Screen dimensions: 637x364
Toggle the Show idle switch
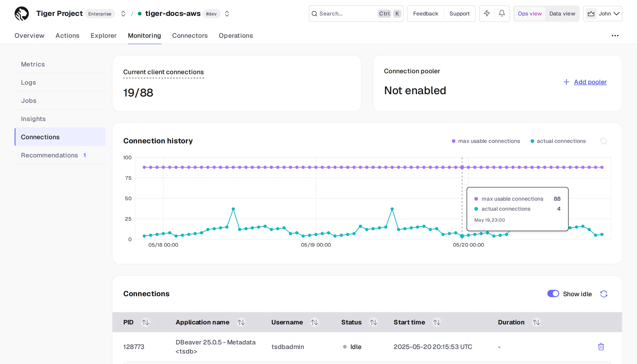coord(553,293)
